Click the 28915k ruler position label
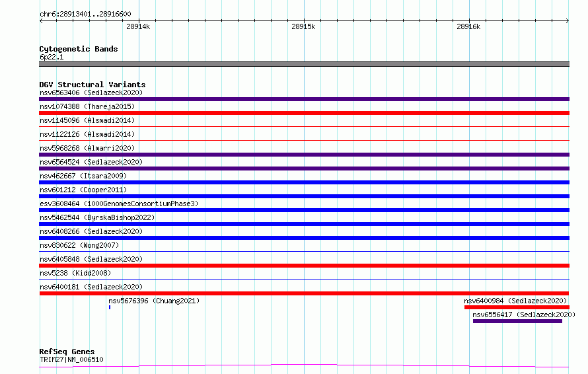 [x=303, y=26]
